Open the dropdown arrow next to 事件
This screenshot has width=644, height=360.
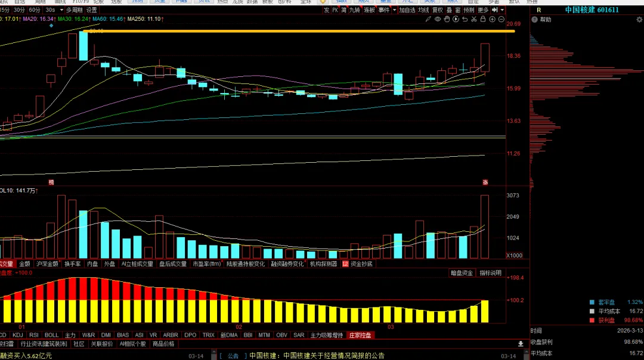394,10
